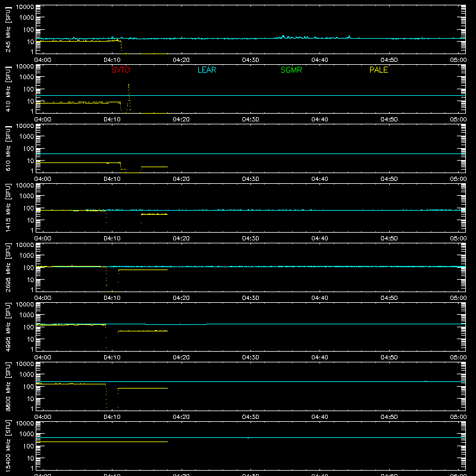Click the 04:50 tick under the 610 MHz plot

(x=389, y=179)
